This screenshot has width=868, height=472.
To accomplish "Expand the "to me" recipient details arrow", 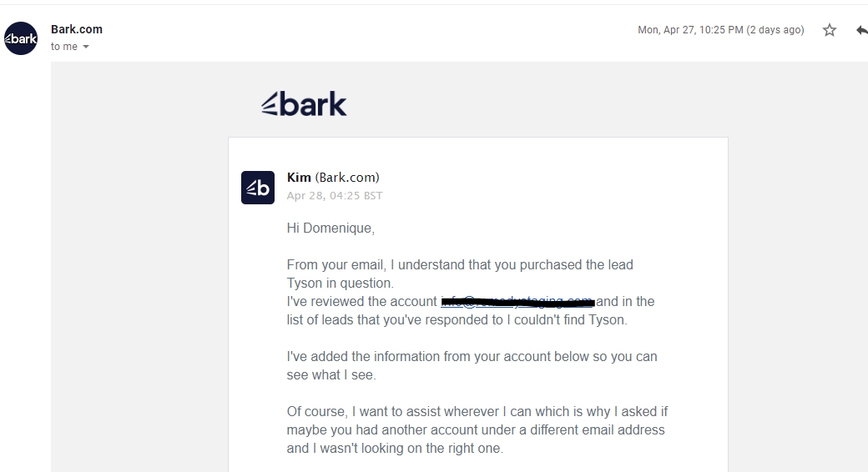I will click(x=86, y=48).
